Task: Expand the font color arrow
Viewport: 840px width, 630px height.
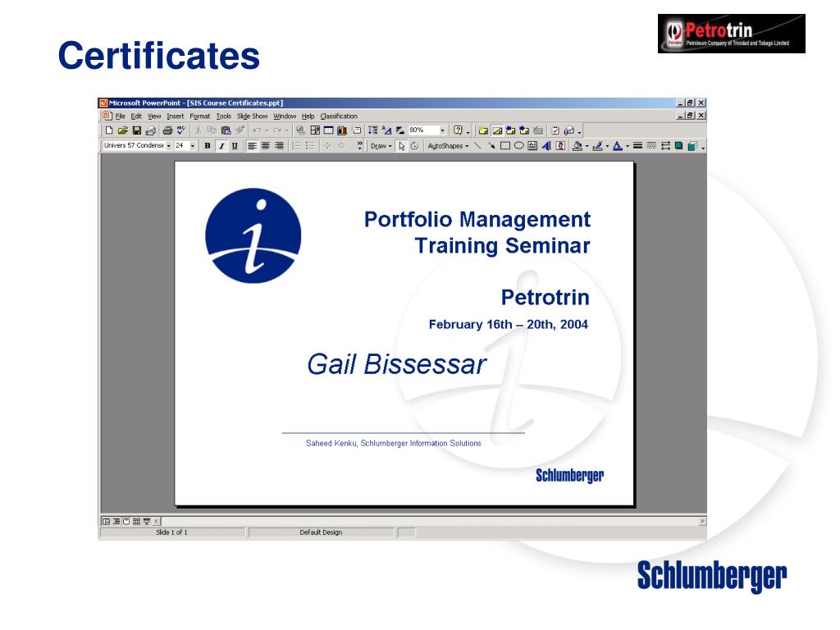Action: coord(628,146)
